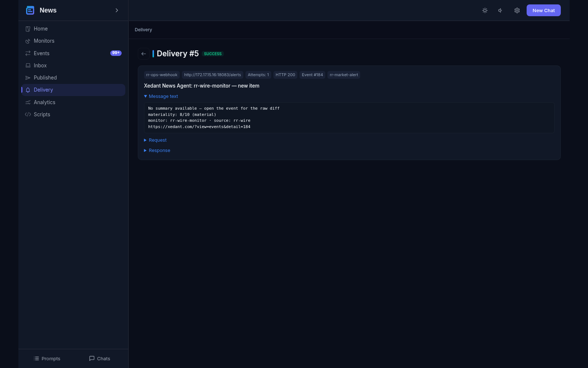Open the Events sidebar item

[73, 53]
